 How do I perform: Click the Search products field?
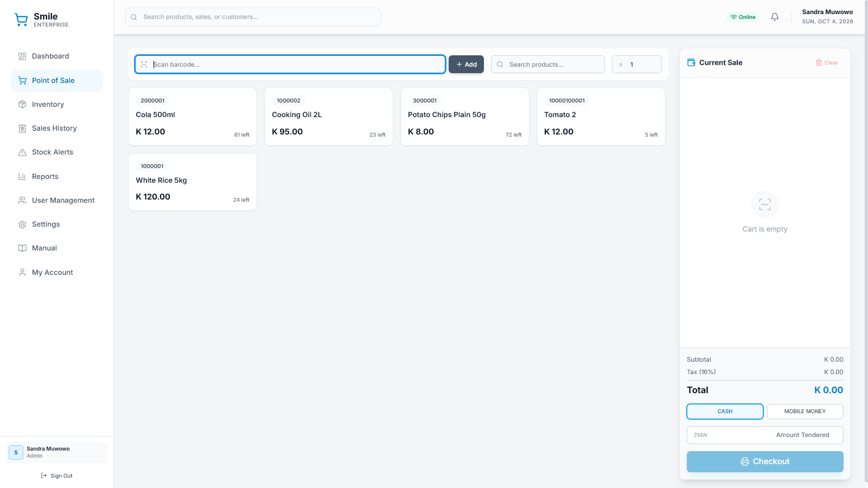548,65
